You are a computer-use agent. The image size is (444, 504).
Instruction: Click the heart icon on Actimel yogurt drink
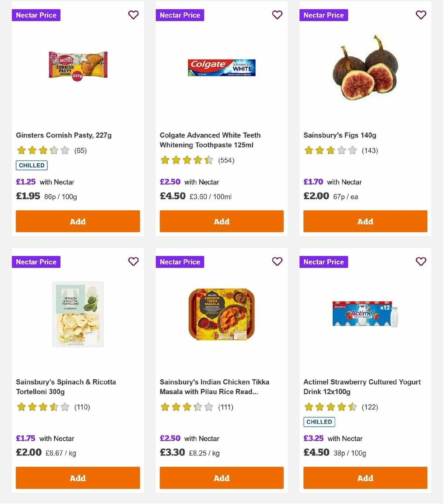point(421,261)
